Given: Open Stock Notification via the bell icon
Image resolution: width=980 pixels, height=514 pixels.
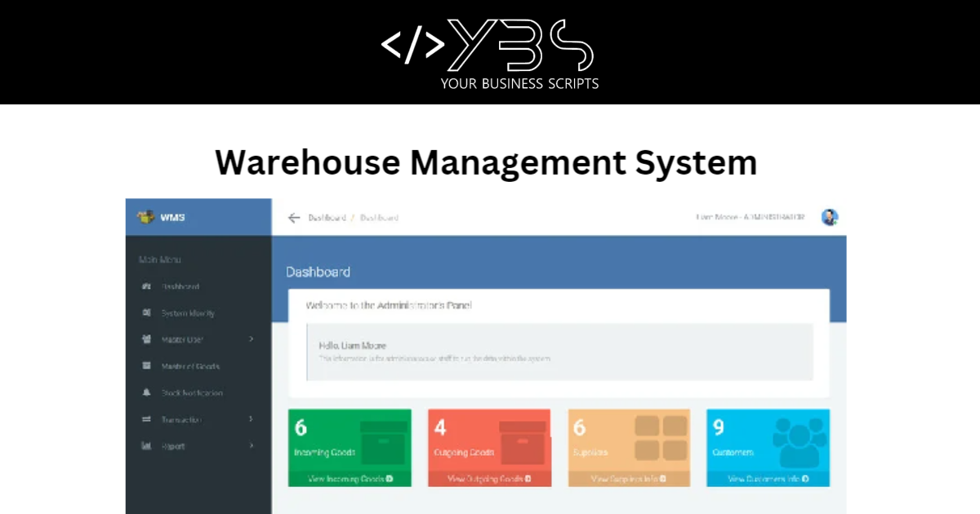Looking at the screenshot, I should coord(147,392).
